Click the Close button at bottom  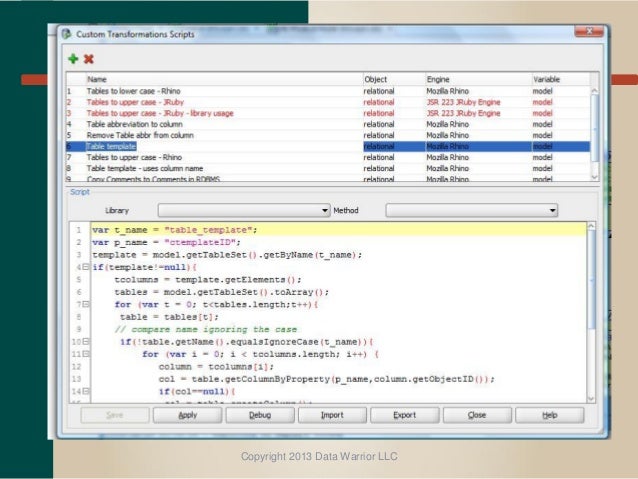477,415
